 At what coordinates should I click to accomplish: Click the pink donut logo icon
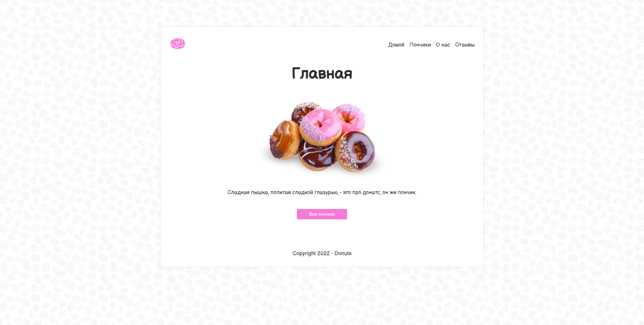point(178,44)
